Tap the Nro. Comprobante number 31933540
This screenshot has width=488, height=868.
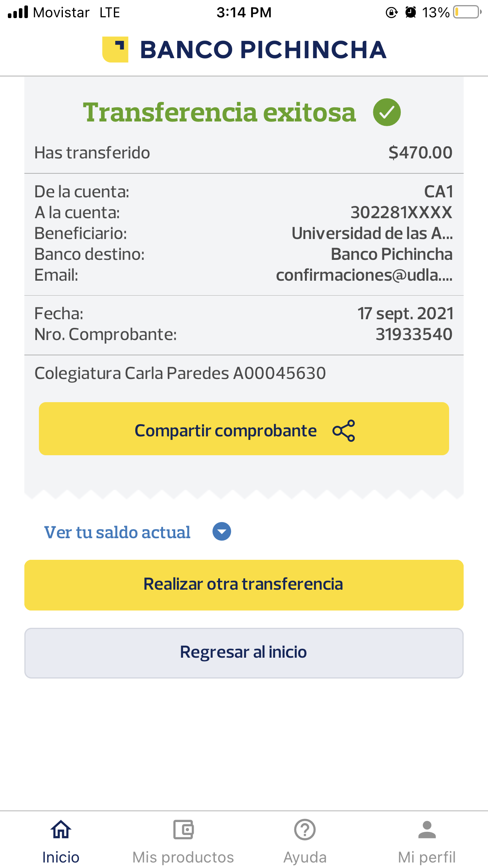click(414, 335)
